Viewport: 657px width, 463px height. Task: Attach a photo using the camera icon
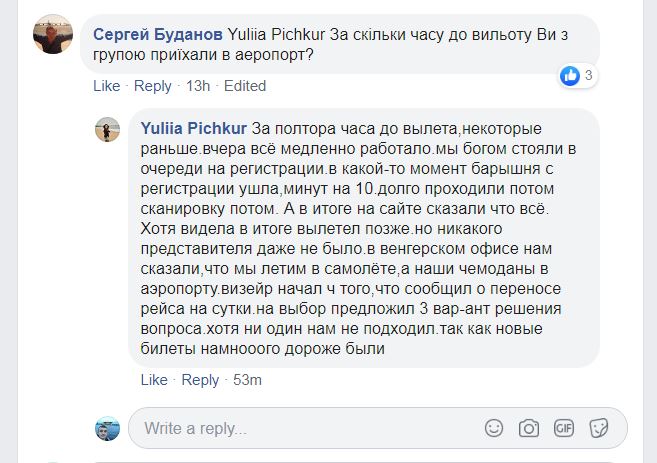click(x=529, y=428)
